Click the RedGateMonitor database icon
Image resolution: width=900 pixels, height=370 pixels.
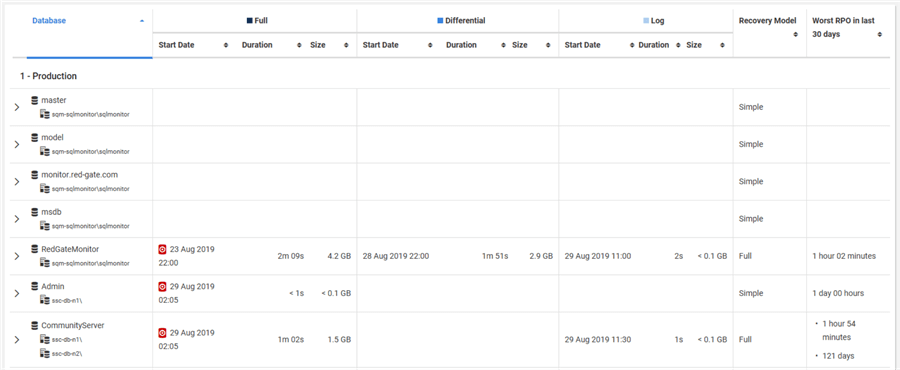point(34,250)
